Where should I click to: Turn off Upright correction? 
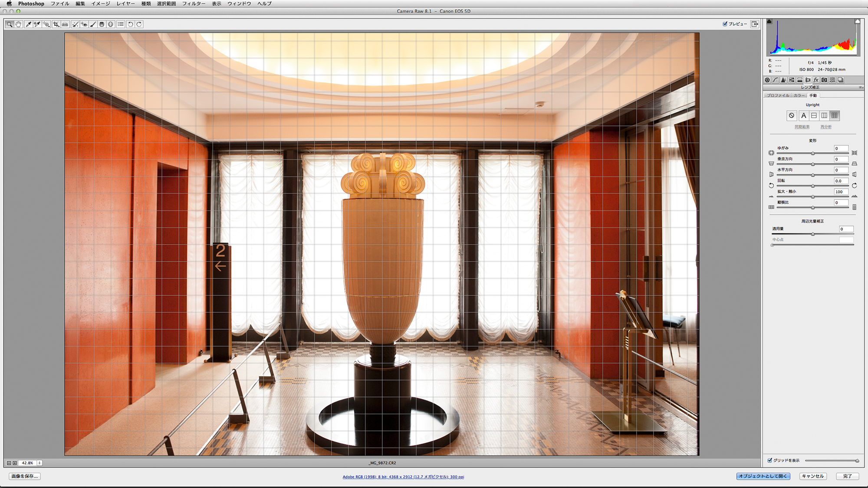click(792, 115)
